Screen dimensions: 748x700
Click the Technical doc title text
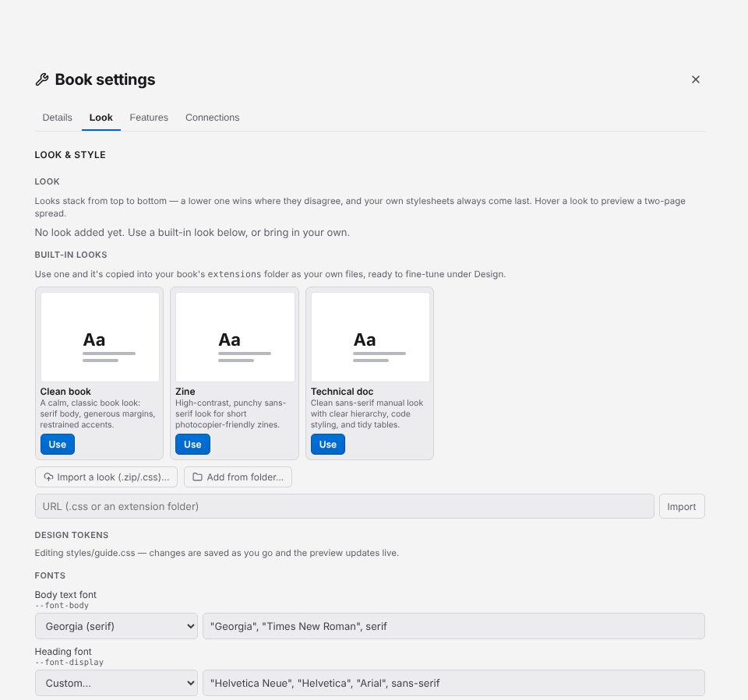[342, 392]
